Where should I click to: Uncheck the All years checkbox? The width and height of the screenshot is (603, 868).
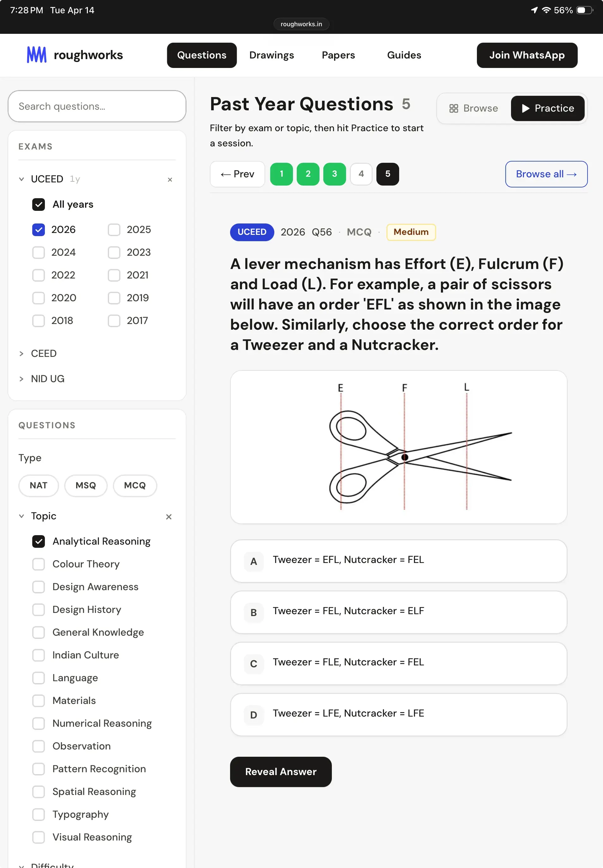click(39, 205)
